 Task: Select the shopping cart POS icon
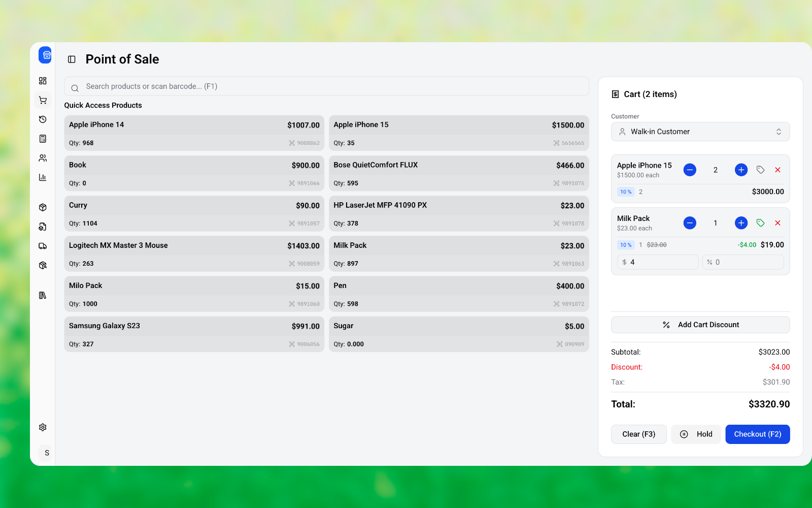[43, 100]
